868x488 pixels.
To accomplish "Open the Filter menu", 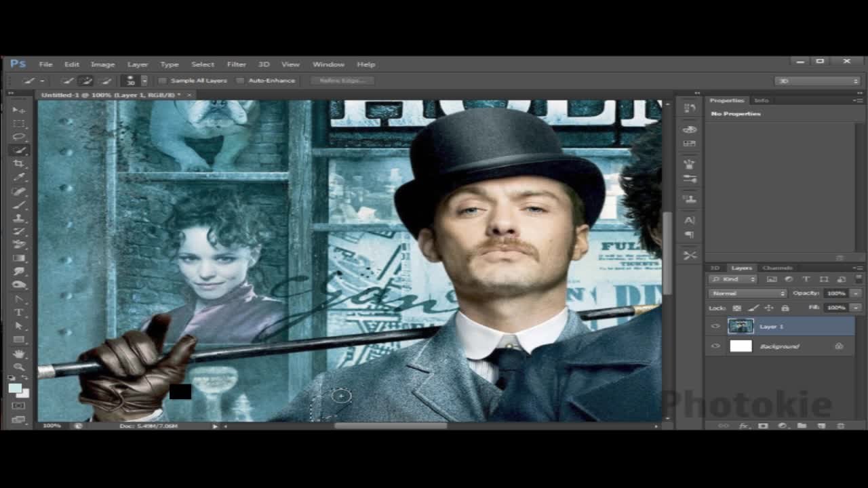I will [x=236, y=64].
